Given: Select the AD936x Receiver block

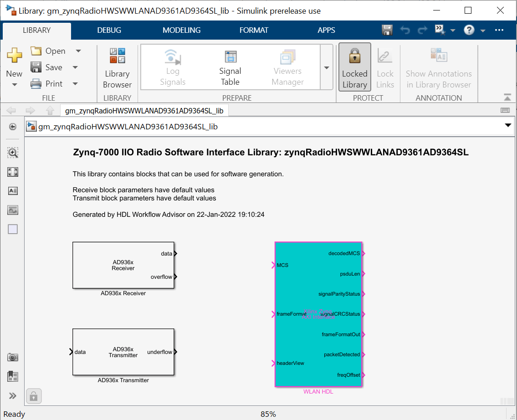Looking at the screenshot, I should [123, 266].
